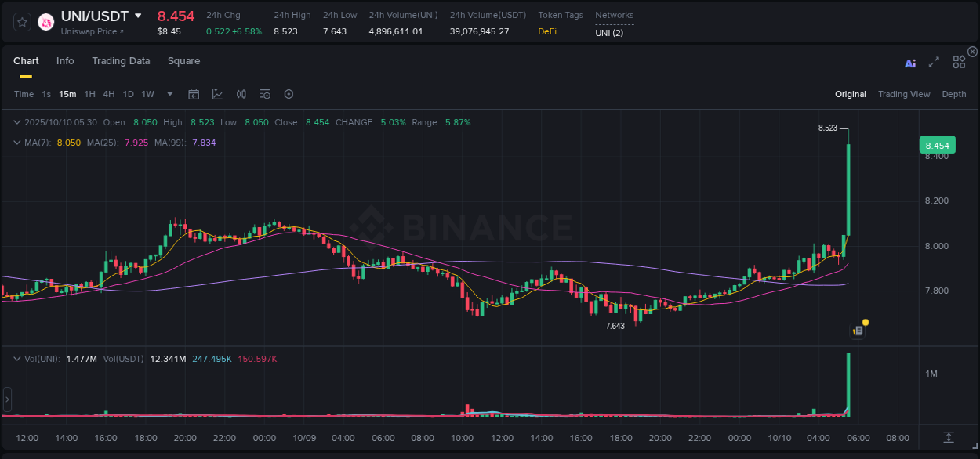
Task: Open the Depth view
Action: click(x=954, y=94)
